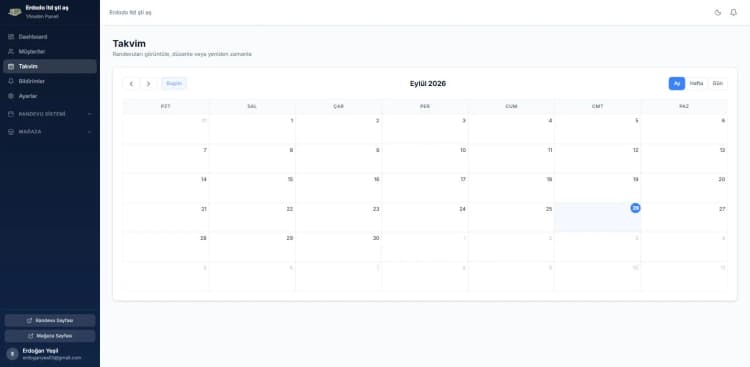The height and width of the screenshot is (367, 750).
Task: Open the Randevu Sayfası link
Action: pos(50,321)
